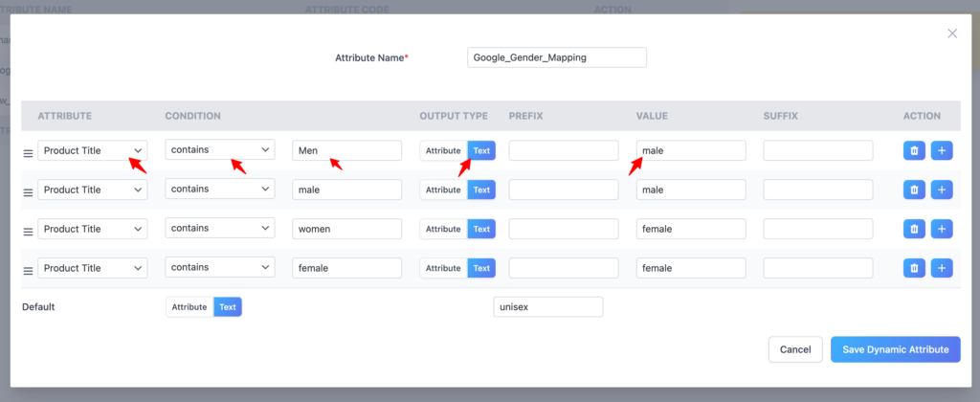Image resolution: width=980 pixels, height=402 pixels.
Task: Add a row after the 'female' condition
Action: pos(942,268)
